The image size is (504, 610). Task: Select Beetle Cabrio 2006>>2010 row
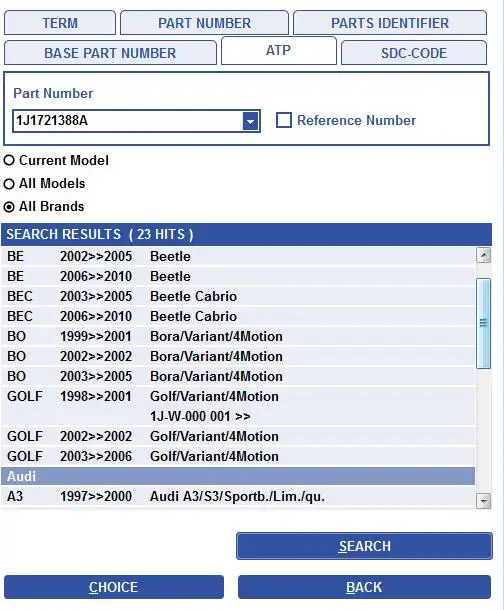(238, 316)
